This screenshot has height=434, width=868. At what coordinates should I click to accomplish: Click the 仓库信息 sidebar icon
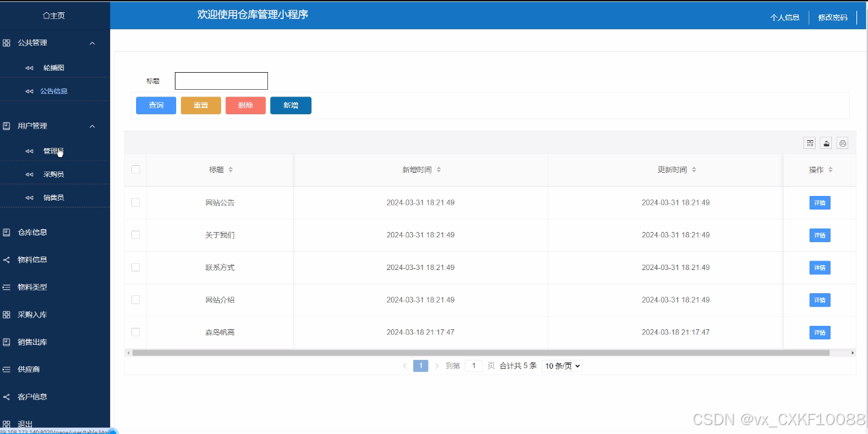tap(6, 232)
